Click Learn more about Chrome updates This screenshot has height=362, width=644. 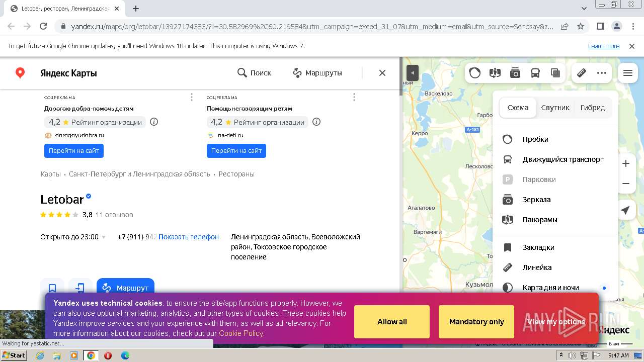pos(604,46)
